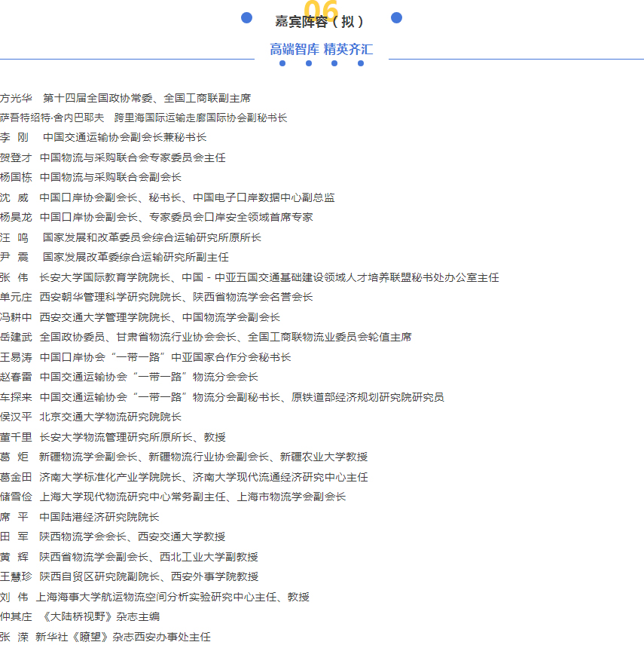Viewport: 644px width, 645px height.
Task: Click the name 方光华 in the guest list
Action: (x=16, y=98)
